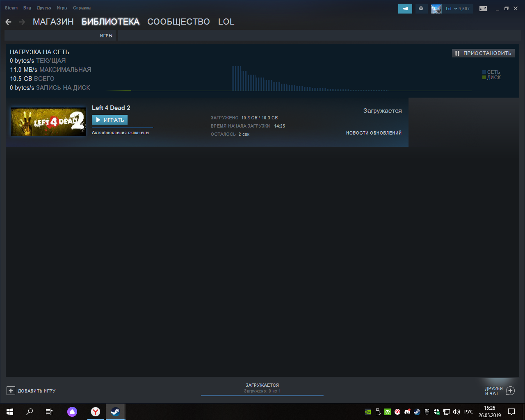This screenshot has height=420, width=525.
Task: Open the purple Alice assistant icon
Action: (x=72, y=412)
